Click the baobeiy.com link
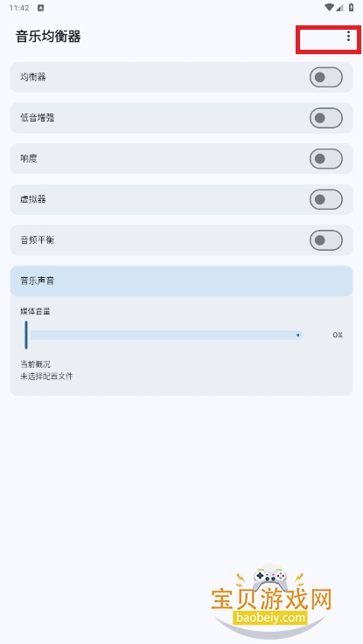Image resolution: width=363 pixels, height=644 pixels. tap(271, 618)
